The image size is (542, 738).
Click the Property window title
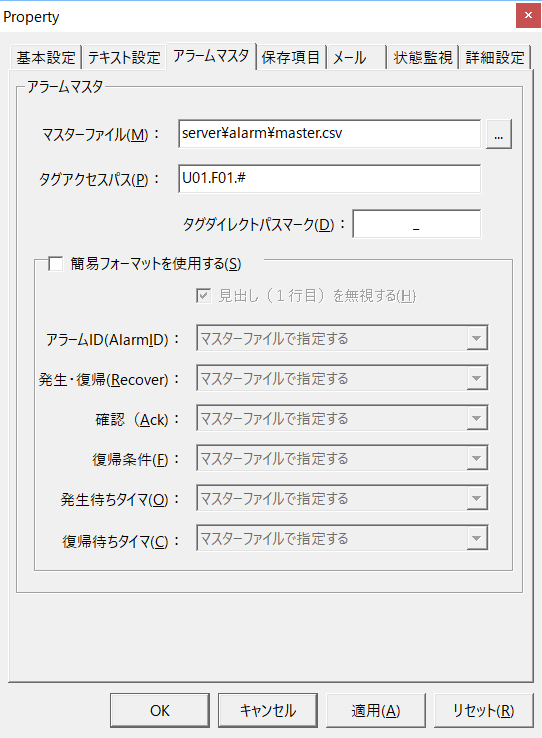(x=31, y=17)
